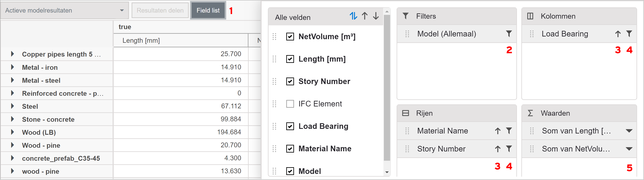Viewport: 644px width, 180px height.
Task: Open Som van Length aggregation dropdown
Action: click(x=629, y=131)
